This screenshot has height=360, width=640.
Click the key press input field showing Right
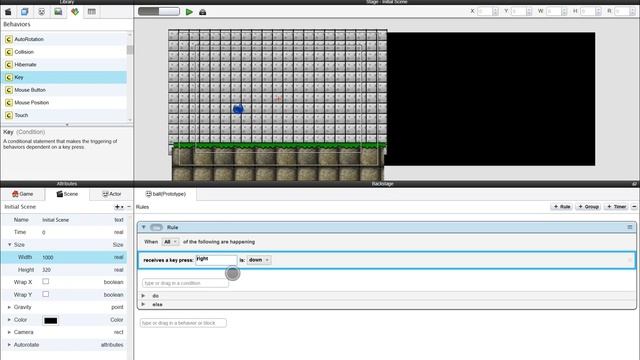(x=216, y=260)
